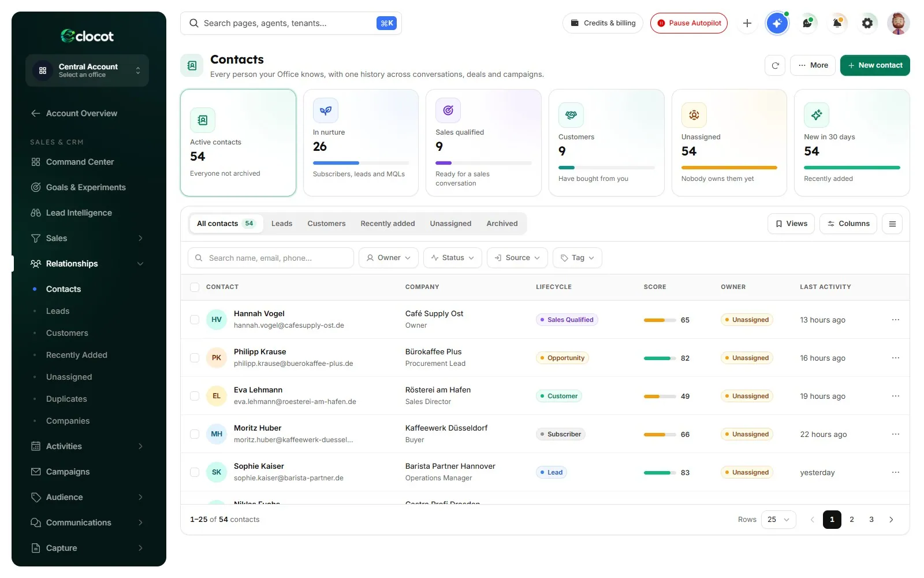Tick the checkbox for Eva Lehmann

(x=195, y=396)
